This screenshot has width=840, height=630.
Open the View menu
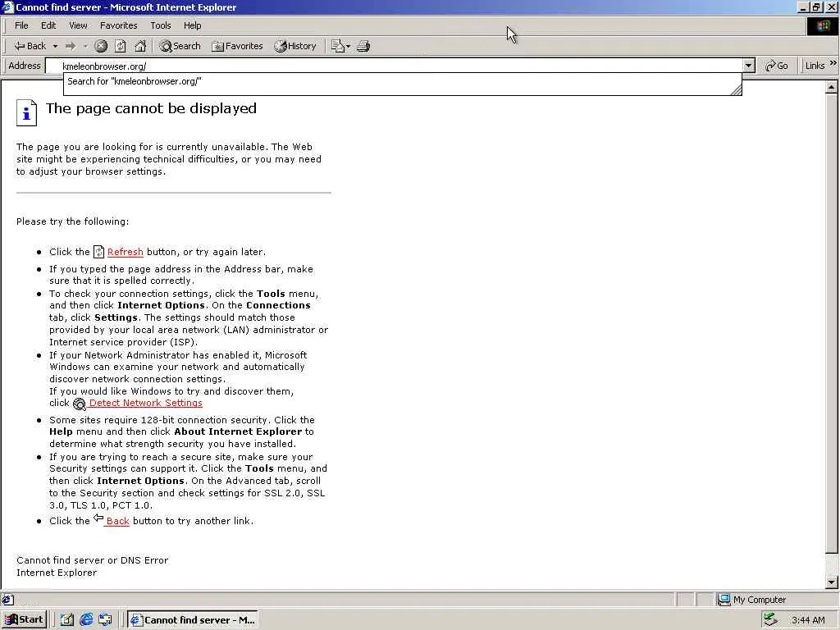coord(78,25)
